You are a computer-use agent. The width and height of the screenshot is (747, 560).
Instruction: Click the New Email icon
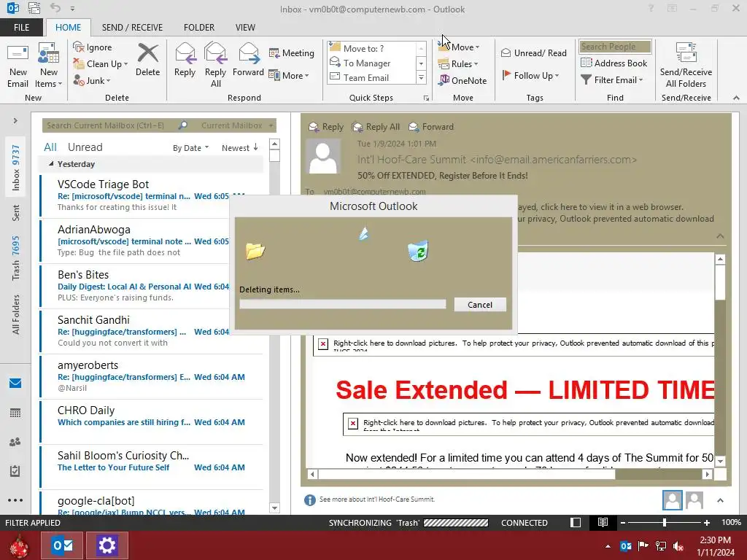pos(18,65)
